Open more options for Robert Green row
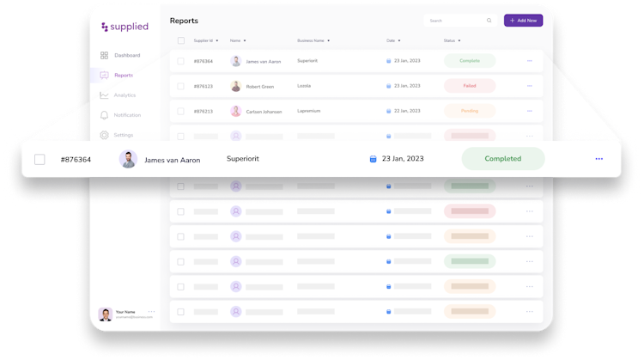This screenshot has height=360, width=644. (530, 86)
